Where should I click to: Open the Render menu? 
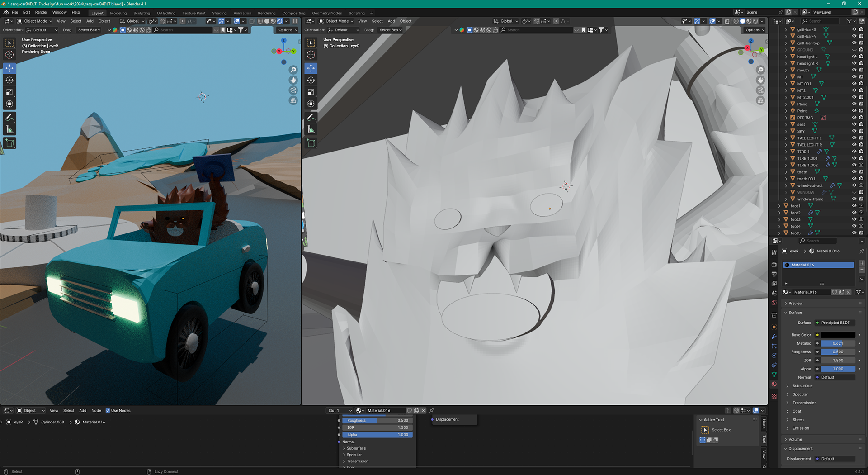click(41, 12)
